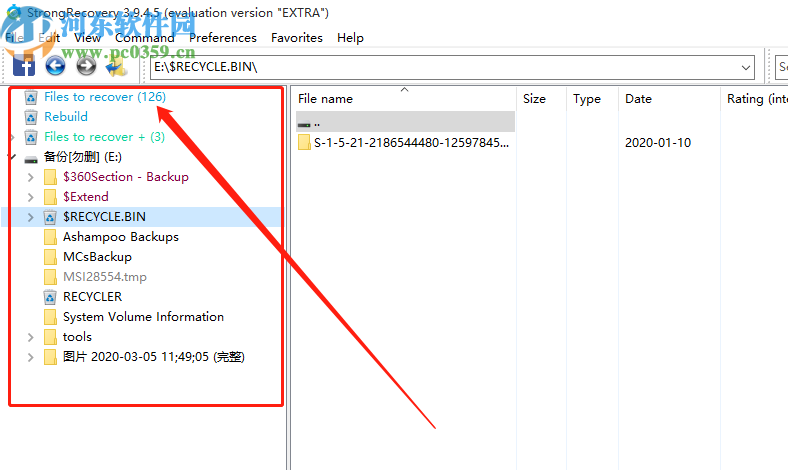This screenshot has width=788, height=470.
Task: Click the recycle bin icon of RECYCLER
Action: [x=50, y=297]
